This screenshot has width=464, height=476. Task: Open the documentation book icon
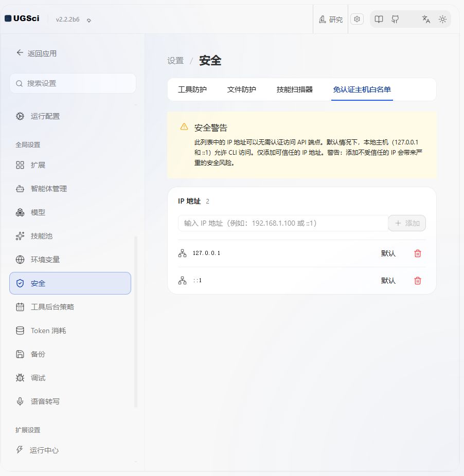pos(379,20)
